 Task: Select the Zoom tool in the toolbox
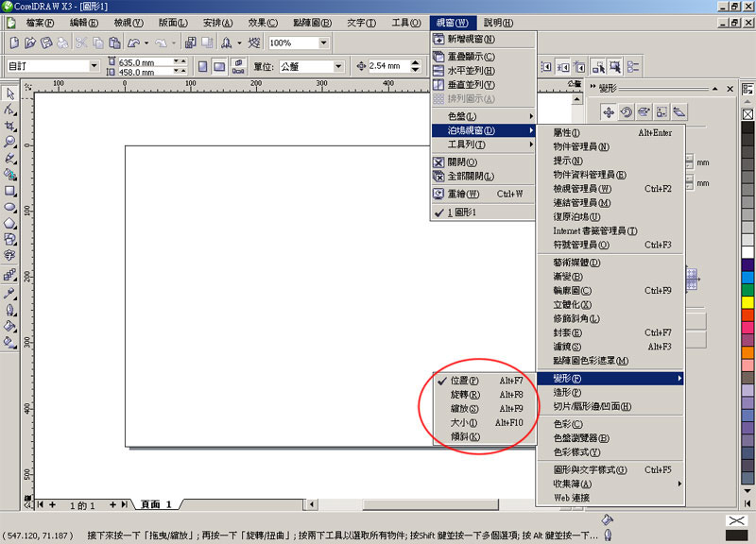pyautogui.click(x=9, y=143)
